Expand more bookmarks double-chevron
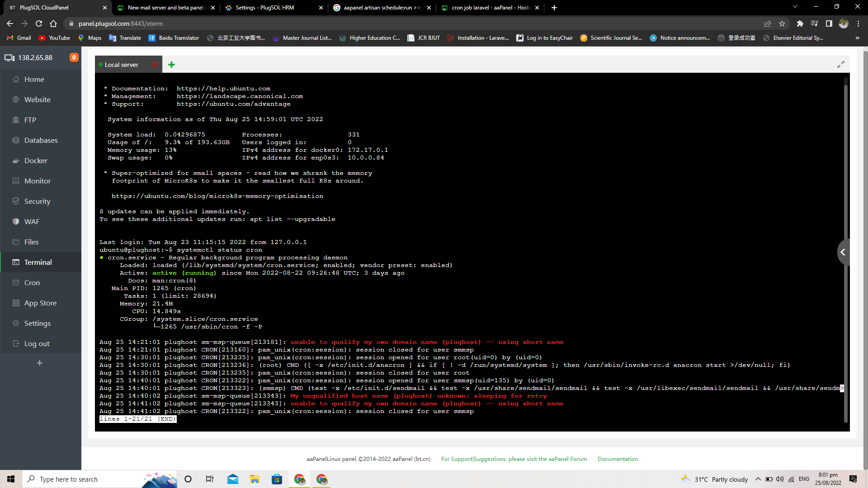This screenshot has height=488, width=868. click(857, 38)
